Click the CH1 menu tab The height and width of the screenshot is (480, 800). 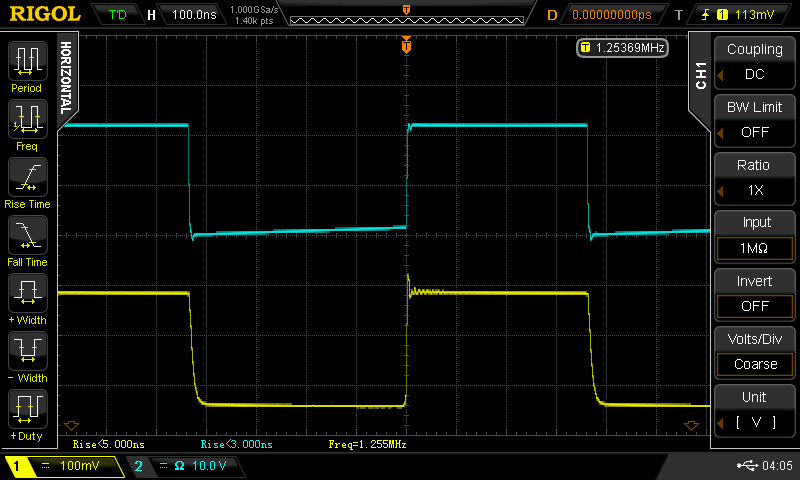[701, 77]
